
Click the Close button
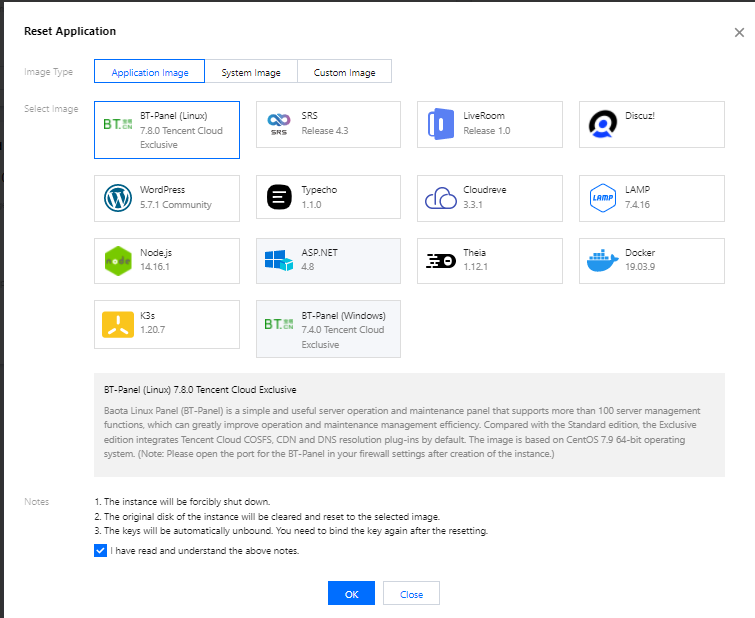pyautogui.click(x=411, y=593)
